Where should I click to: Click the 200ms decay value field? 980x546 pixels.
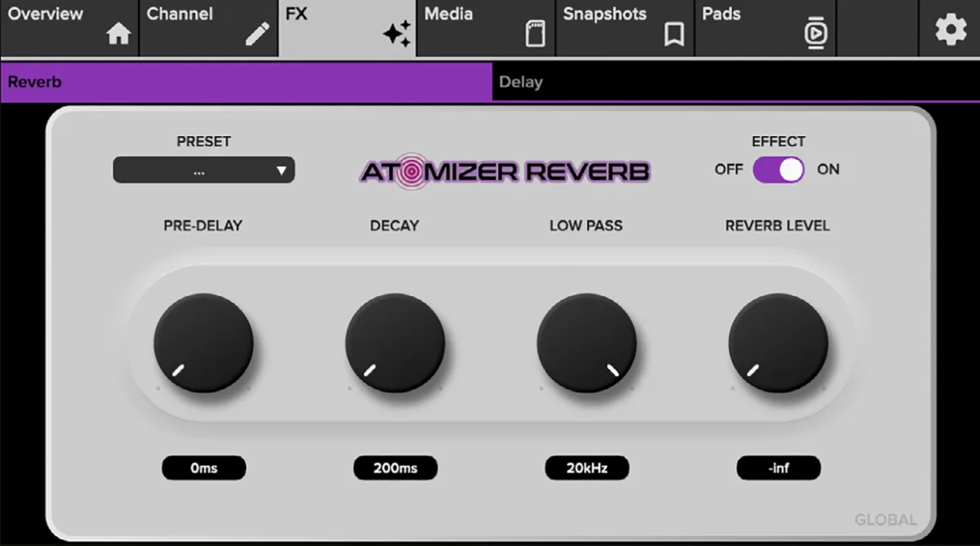395,468
